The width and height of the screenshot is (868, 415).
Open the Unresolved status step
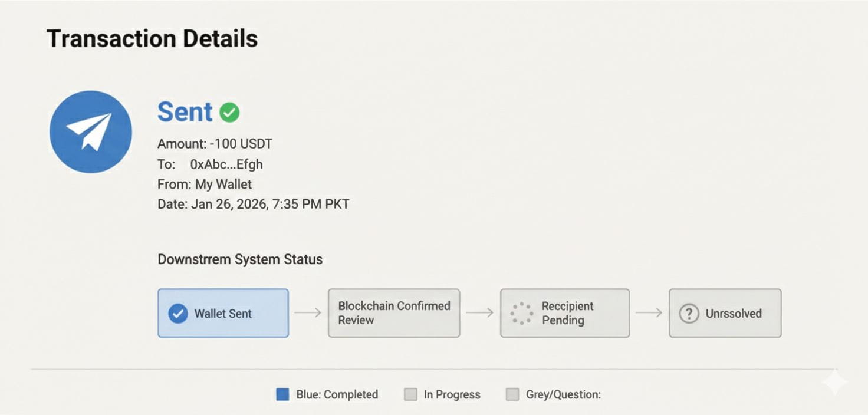tap(725, 313)
